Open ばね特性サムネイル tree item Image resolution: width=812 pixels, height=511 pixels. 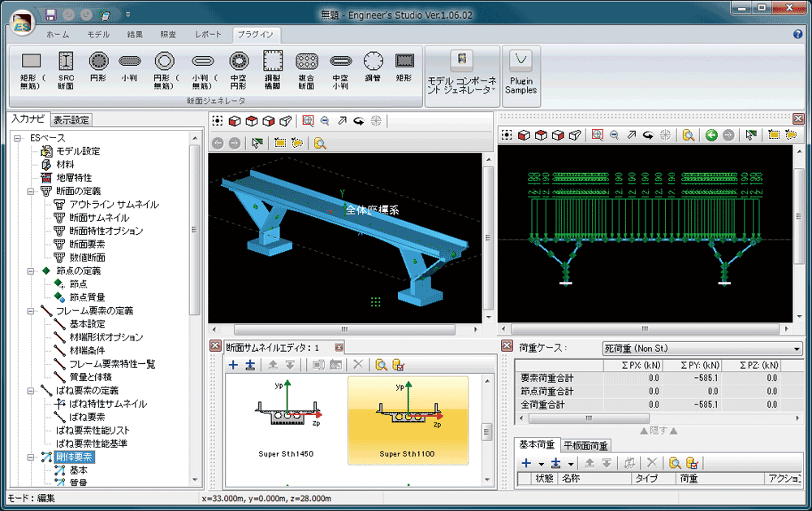(x=108, y=404)
